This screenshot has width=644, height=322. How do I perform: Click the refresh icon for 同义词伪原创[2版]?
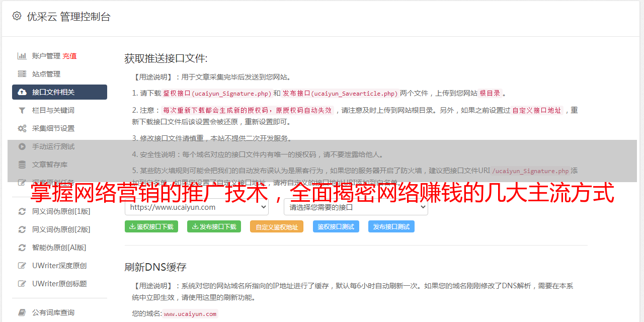[x=22, y=229]
